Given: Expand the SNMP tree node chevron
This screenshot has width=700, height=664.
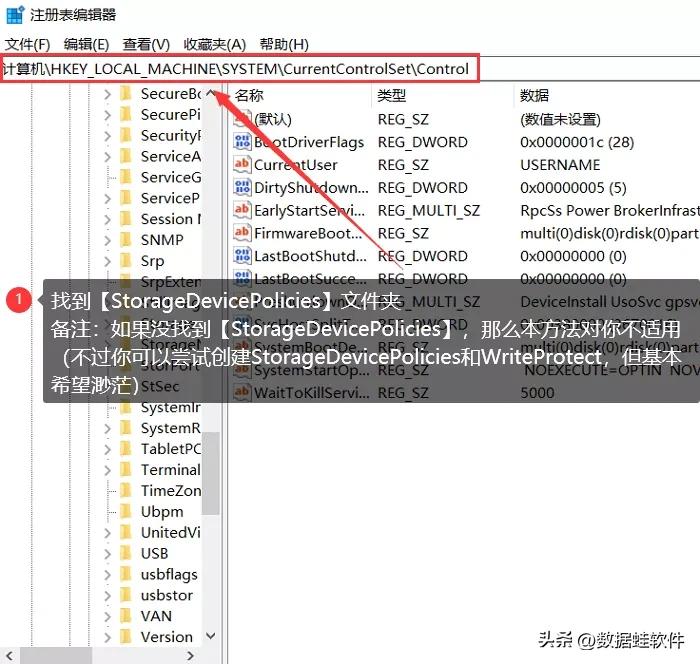Looking at the screenshot, I should [107, 240].
